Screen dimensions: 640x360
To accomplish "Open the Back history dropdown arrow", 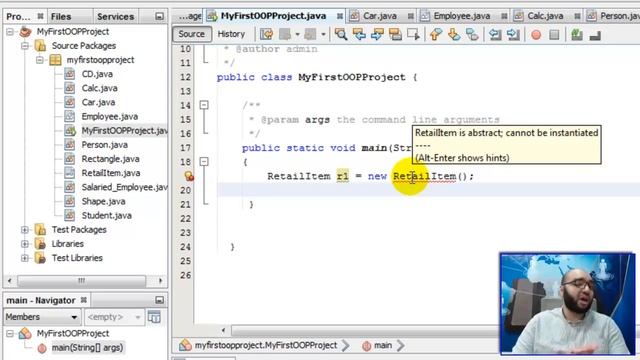I will coord(298,35).
